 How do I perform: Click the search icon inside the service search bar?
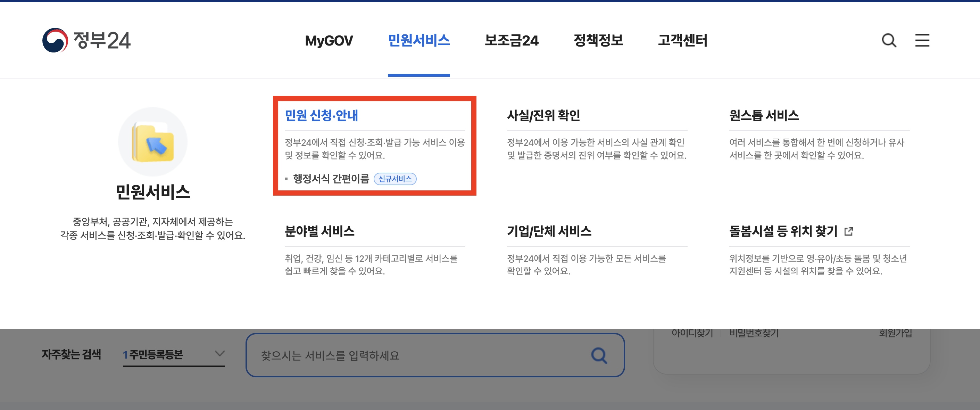coord(600,355)
